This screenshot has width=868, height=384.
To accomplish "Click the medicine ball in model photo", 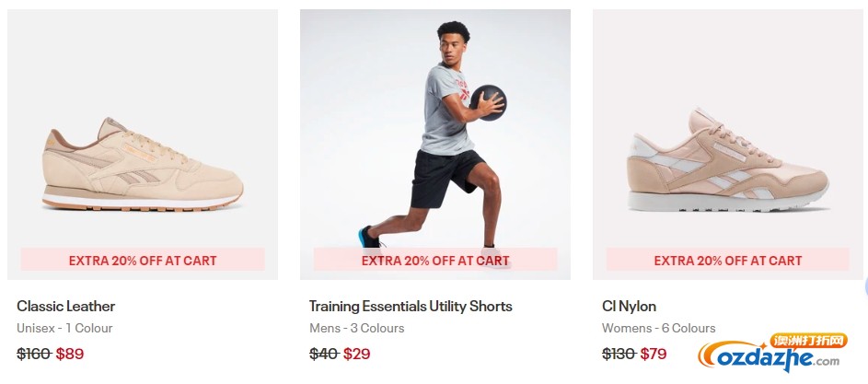I will (488, 102).
